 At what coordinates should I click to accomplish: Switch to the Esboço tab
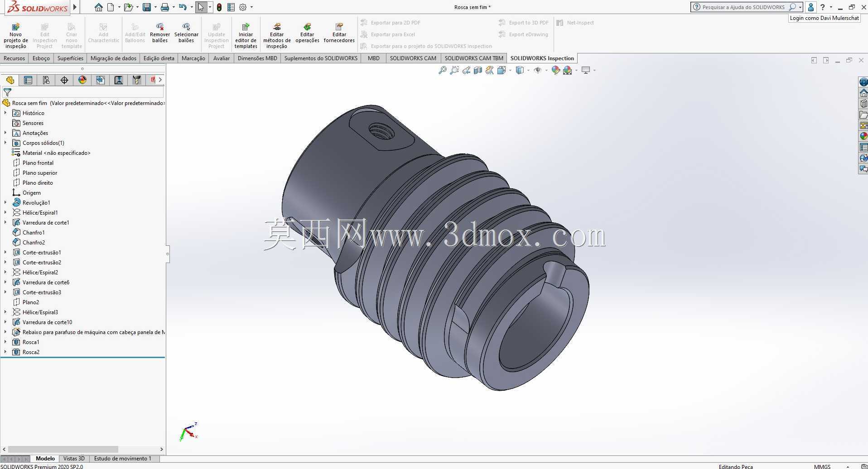[x=41, y=58]
